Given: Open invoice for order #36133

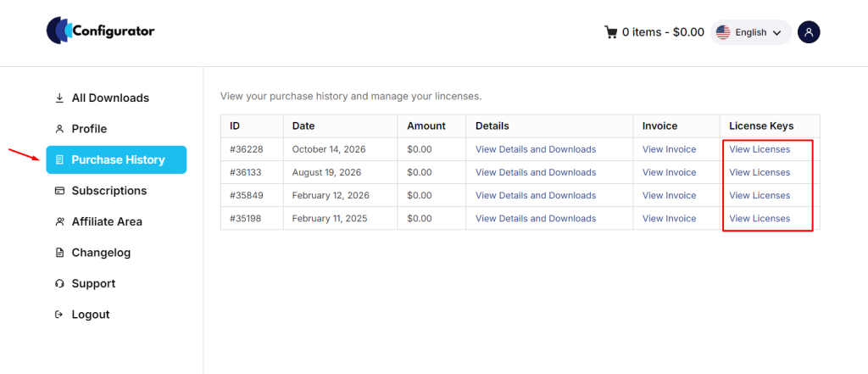Looking at the screenshot, I should pos(669,172).
